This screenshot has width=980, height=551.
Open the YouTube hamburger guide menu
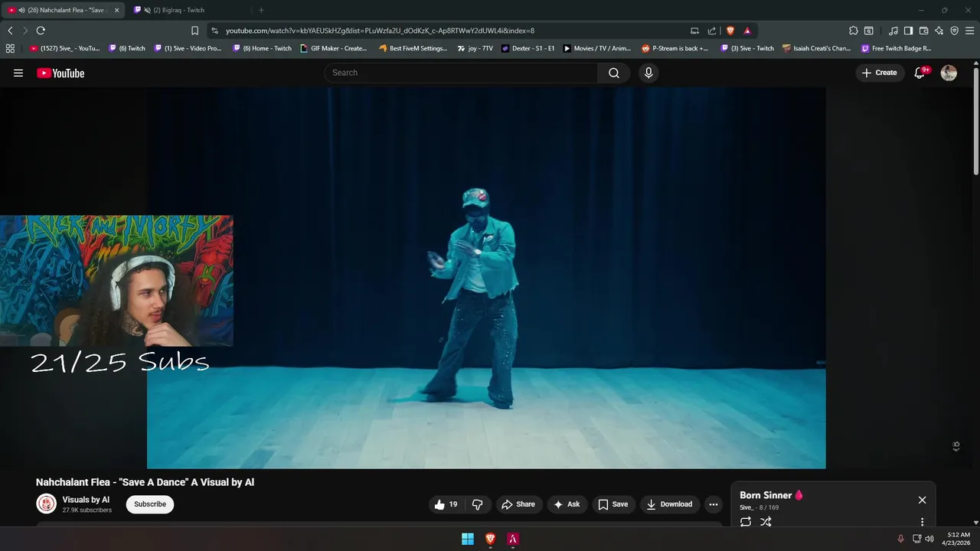(x=18, y=73)
